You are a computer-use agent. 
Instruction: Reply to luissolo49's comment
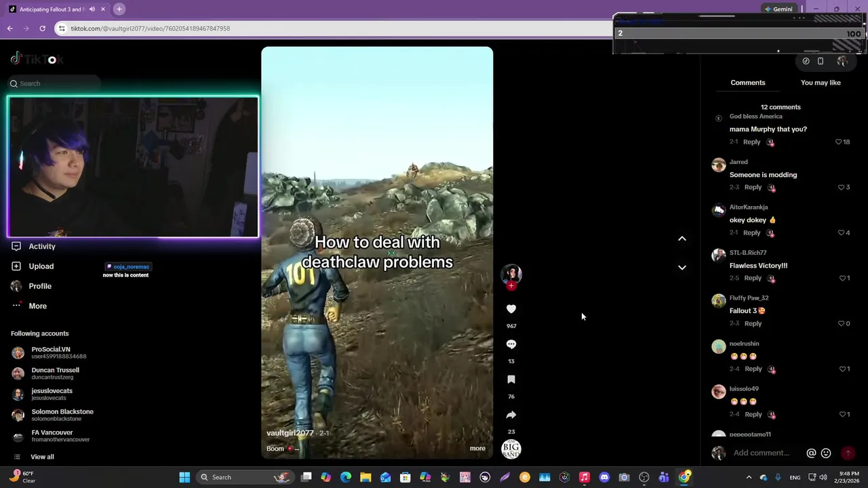pos(753,414)
